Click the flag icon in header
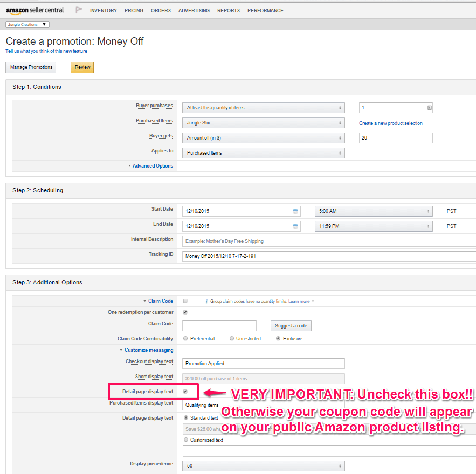This screenshot has width=476, height=474. tap(79, 10)
